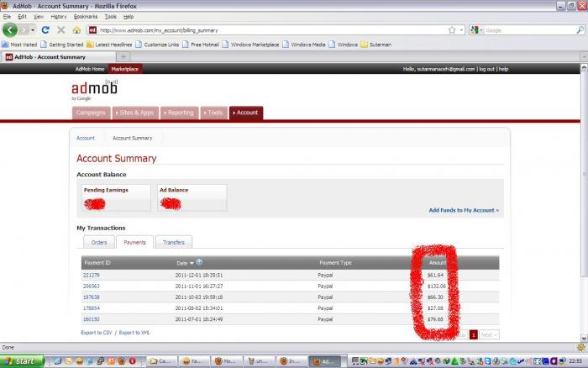Bookmark this page with the star icon

452,30
